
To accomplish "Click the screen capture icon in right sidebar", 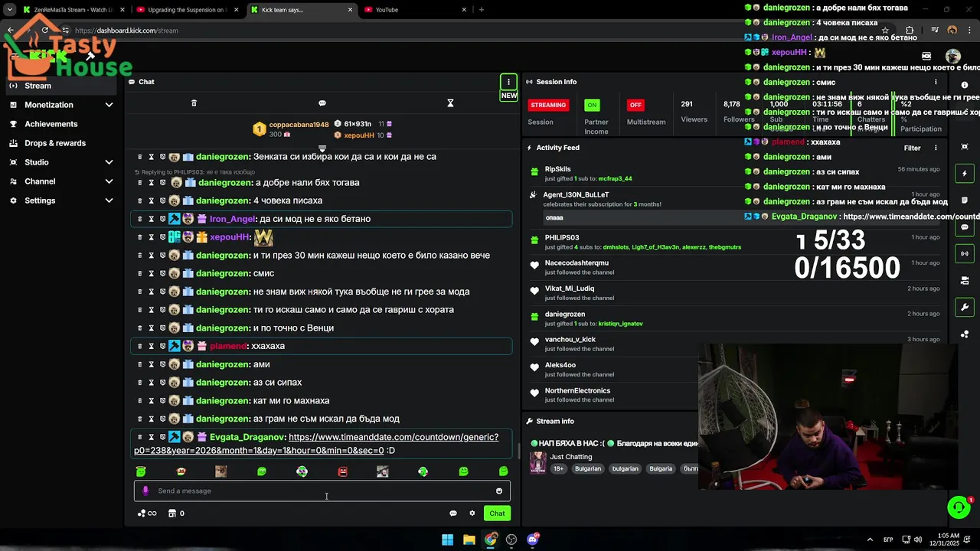I will (x=965, y=146).
